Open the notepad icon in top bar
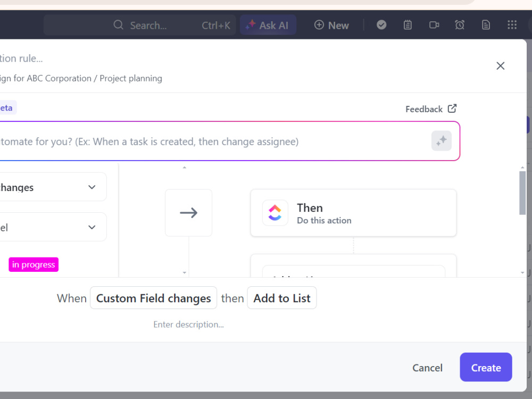Image resolution: width=532 pixels, height=399 pixels. coord(408,25)
